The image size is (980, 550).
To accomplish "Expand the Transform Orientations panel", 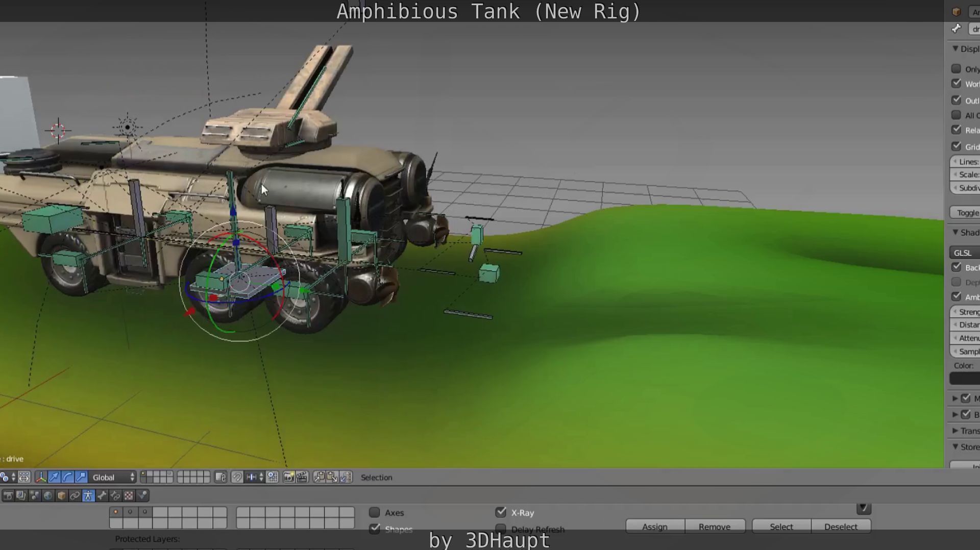I will [955, 431].
